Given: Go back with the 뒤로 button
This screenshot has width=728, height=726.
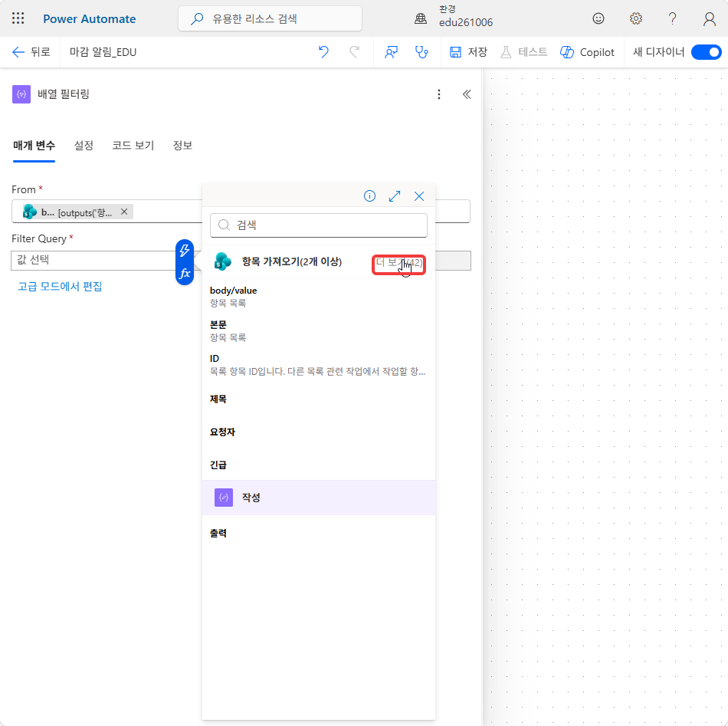Looking at the screenshot, I should pos(31,52).
